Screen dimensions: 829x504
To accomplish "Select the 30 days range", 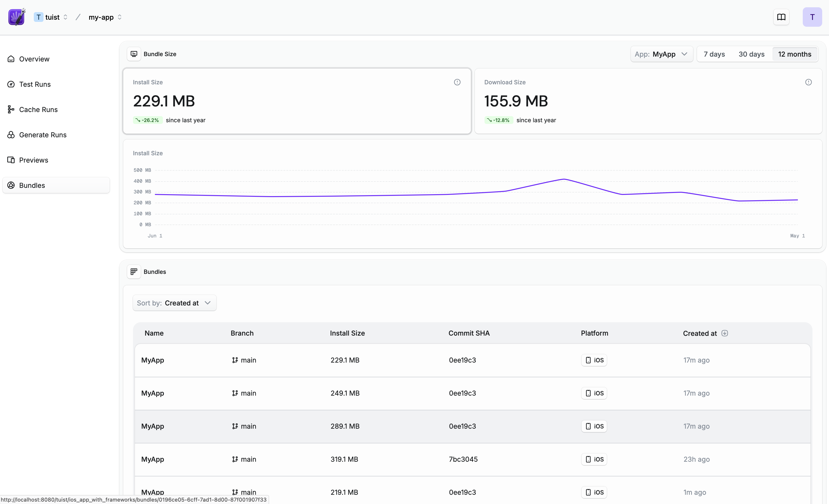I will click(x=751, y=54).
